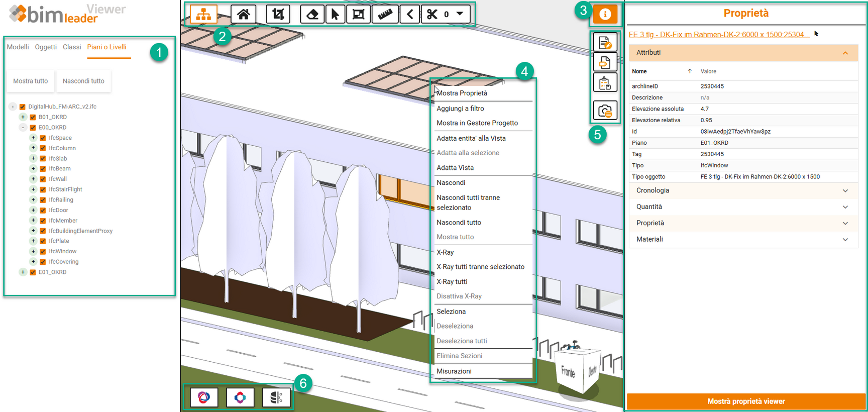Toggle the IfcWindow checkbox
Screen dimensions: 868x412
point(43,251)
